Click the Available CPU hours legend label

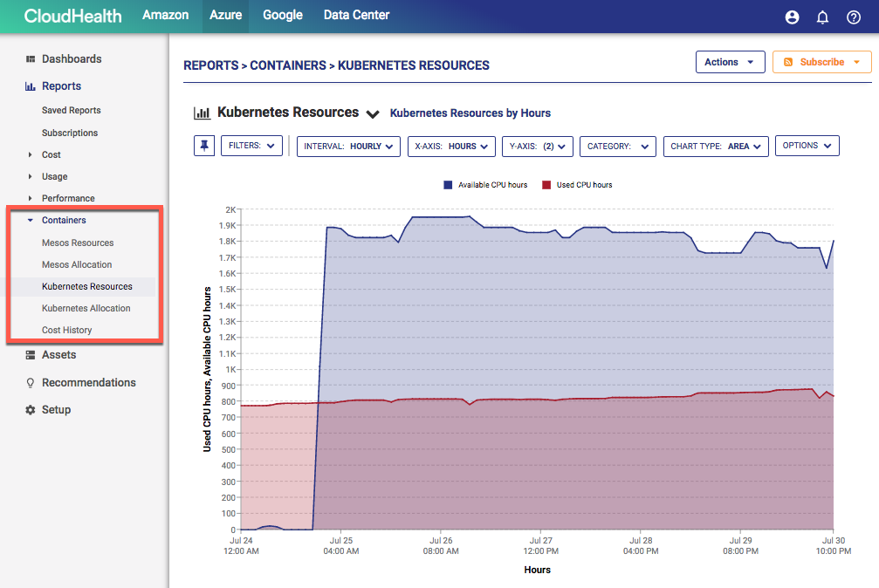(493, 185)
